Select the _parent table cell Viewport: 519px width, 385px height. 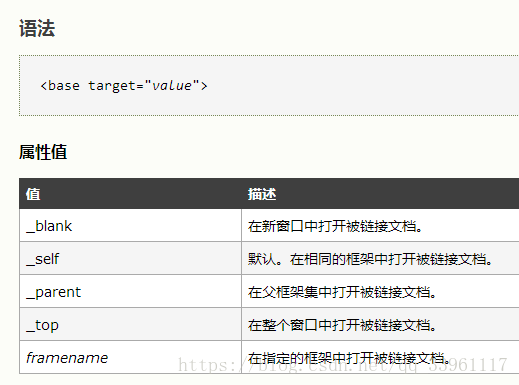coord(130,291)
